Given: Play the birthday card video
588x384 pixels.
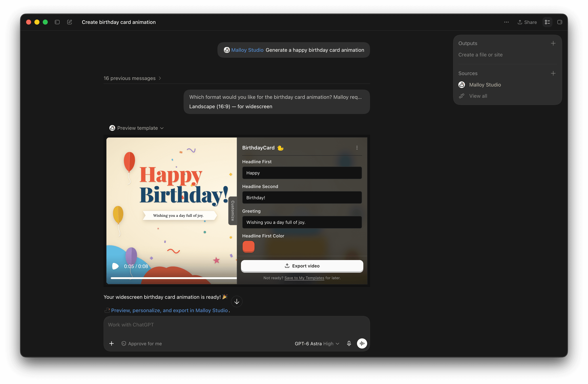Looking at the screenshot, I should coord(115,266).
